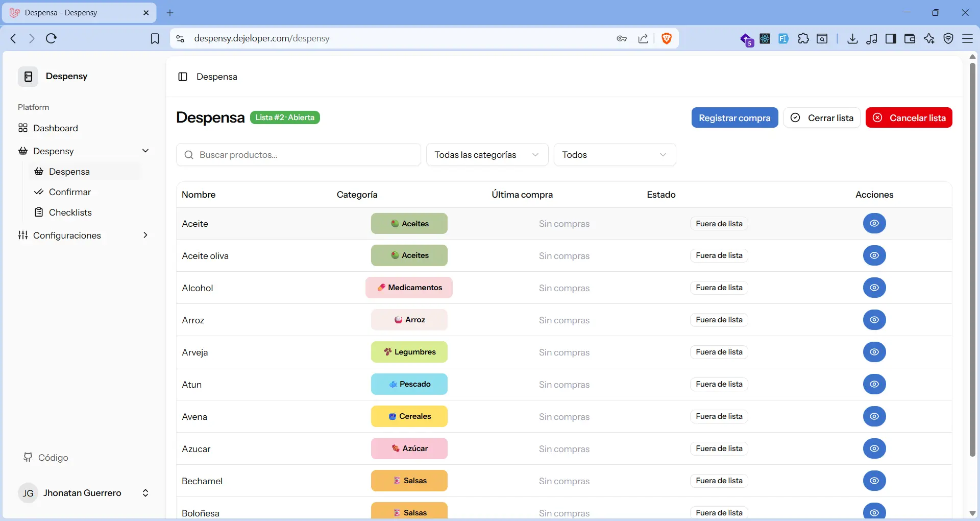Open a new browser tab
This screenshot has width=980, height=521.
(170, 13)
